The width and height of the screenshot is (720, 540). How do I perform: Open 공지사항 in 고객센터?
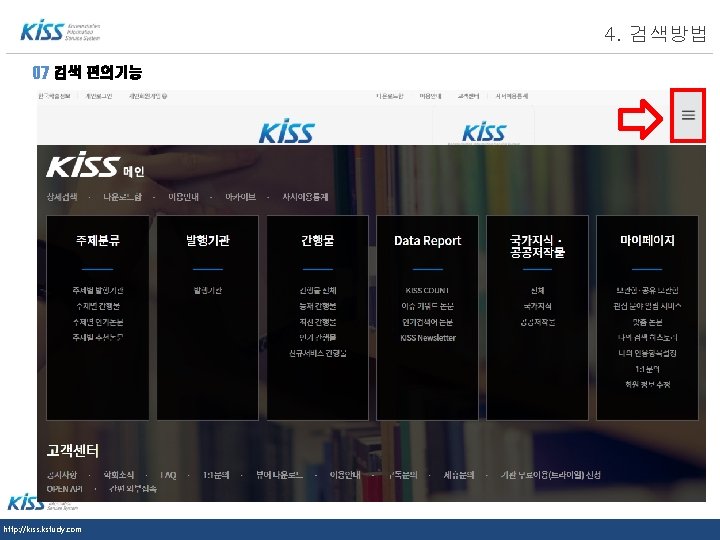(x=62, y=475)
